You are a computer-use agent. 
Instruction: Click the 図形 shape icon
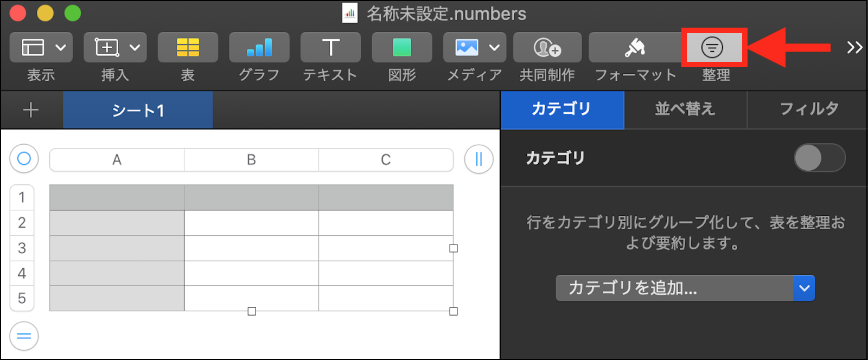401,48
